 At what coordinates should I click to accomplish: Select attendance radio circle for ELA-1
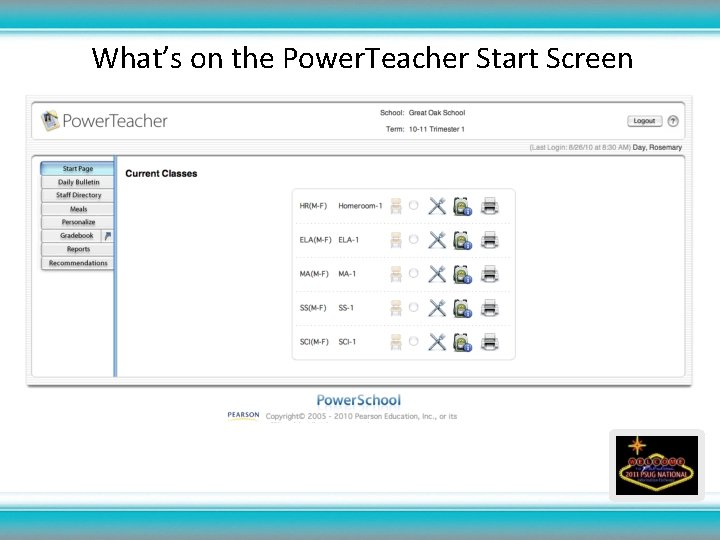pos(414,239)
